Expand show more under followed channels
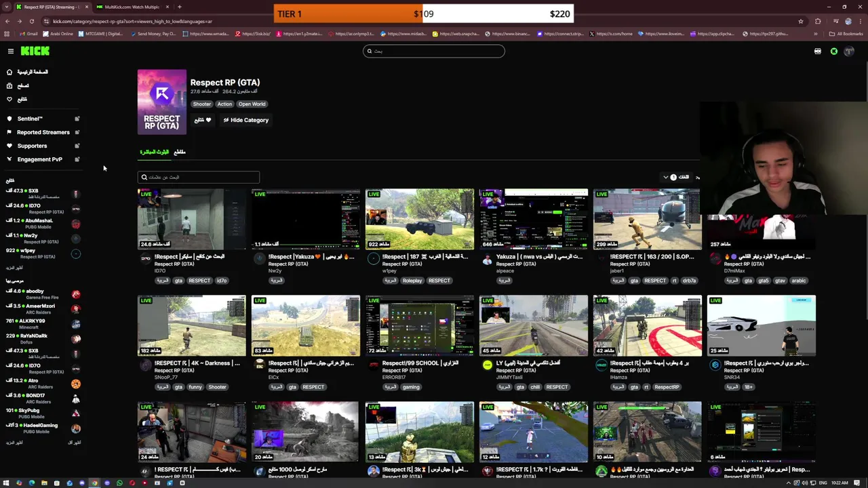This screenshot has width=868, height=488. [x=14, y=268]
